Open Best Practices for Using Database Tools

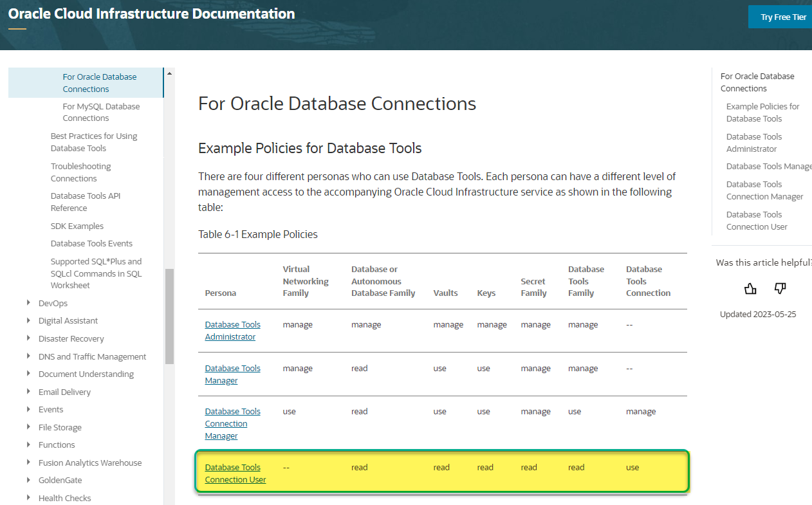(94, 142)
